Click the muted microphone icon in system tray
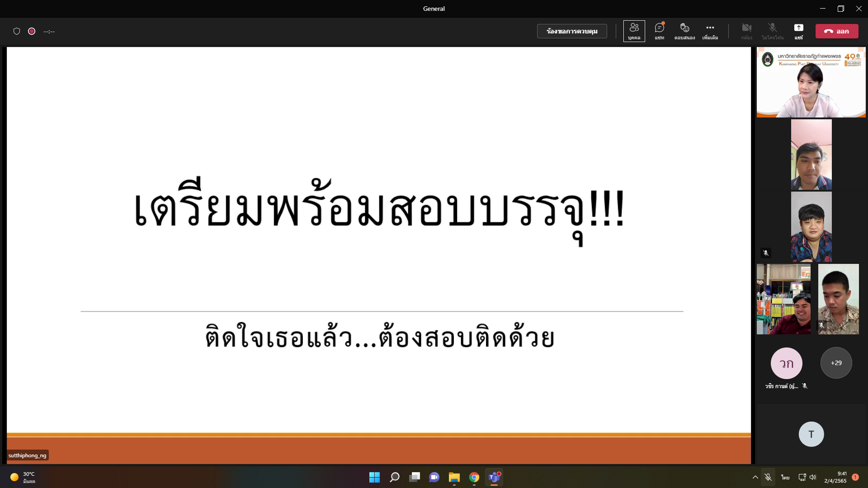Viewport: 868px width, 488px height. click(768, 477)
